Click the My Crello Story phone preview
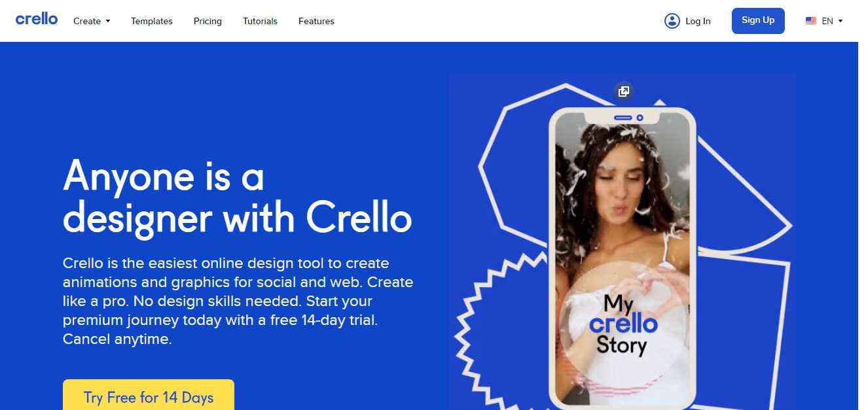Image resolution: width=868 pixels, height=410 pixels. (622, 258)
